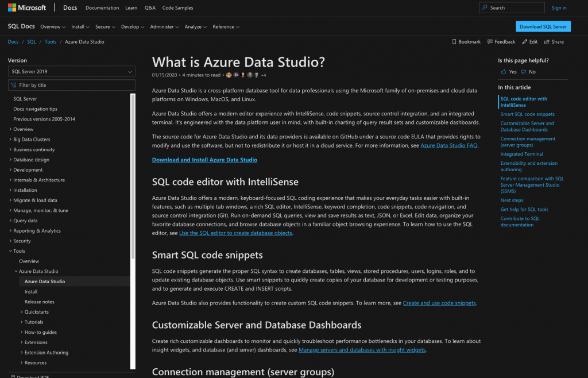The image size is (588, 378).
Task: Click the SQL Docs title
Action: point(21,26)
